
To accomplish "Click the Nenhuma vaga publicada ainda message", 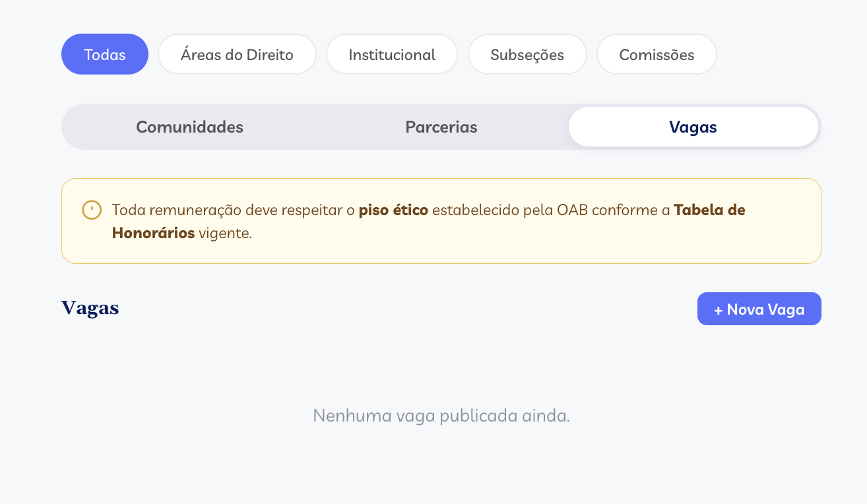I will click(x=441, y=416).
